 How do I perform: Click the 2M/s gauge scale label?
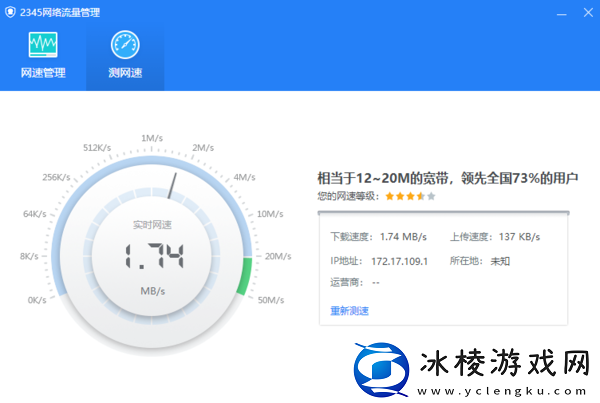click(203, 148)
